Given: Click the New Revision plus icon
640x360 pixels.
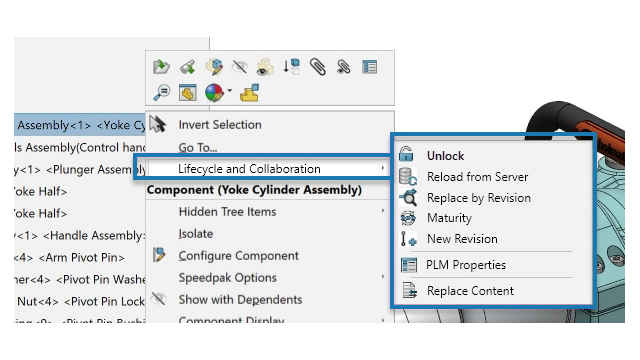Looking at the screenshot, I should 408,239.
